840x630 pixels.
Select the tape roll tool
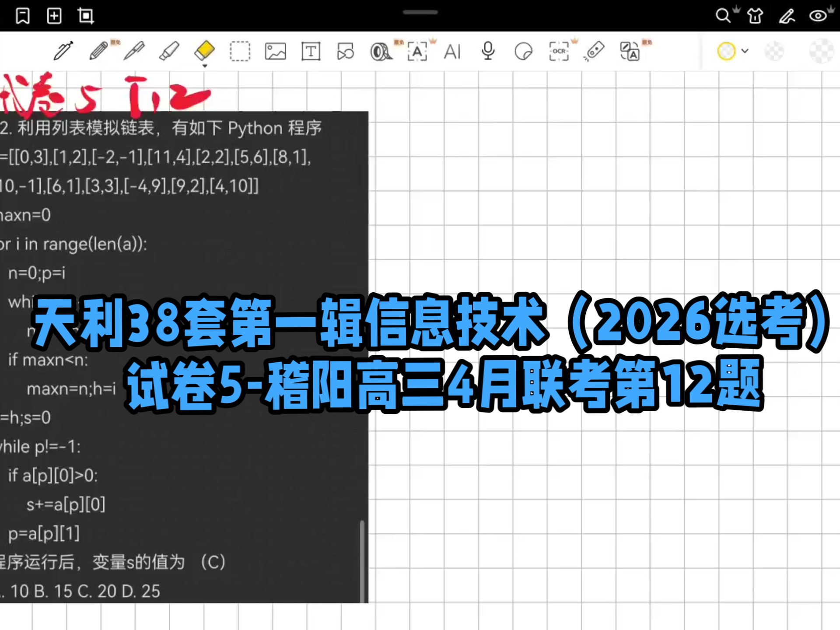point(381,52)
